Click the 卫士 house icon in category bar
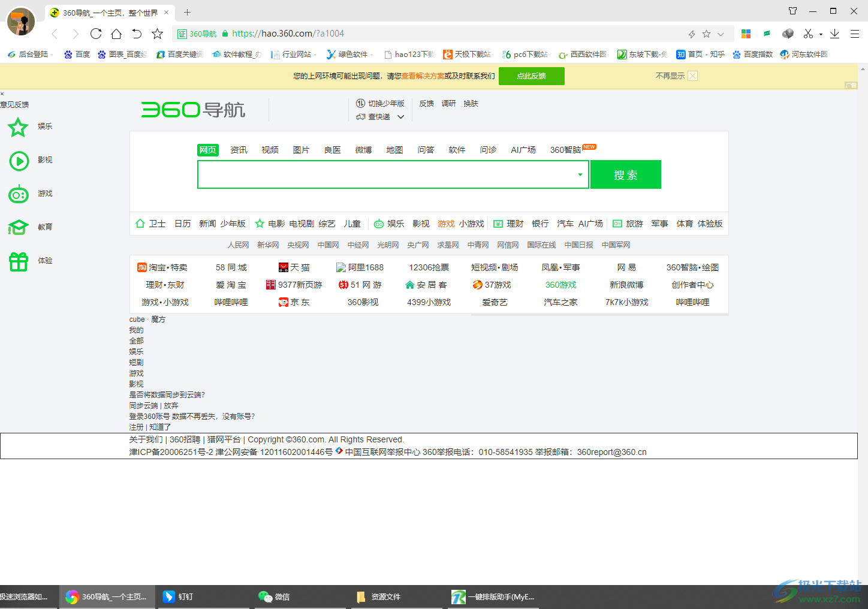The height and width of the screenshot is (609, 868). 140,224
